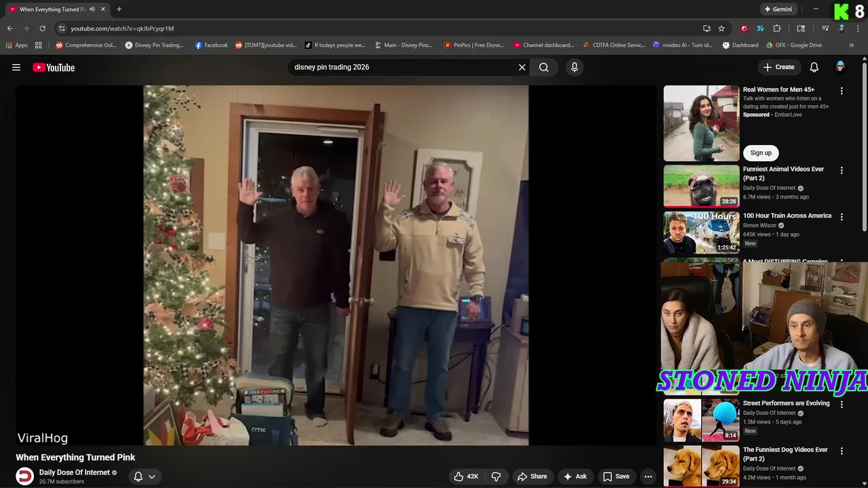The width and height of the screenshot is (868, 488).
Task: Open the tab search side panel icon
Action: [x=801, y=28]
